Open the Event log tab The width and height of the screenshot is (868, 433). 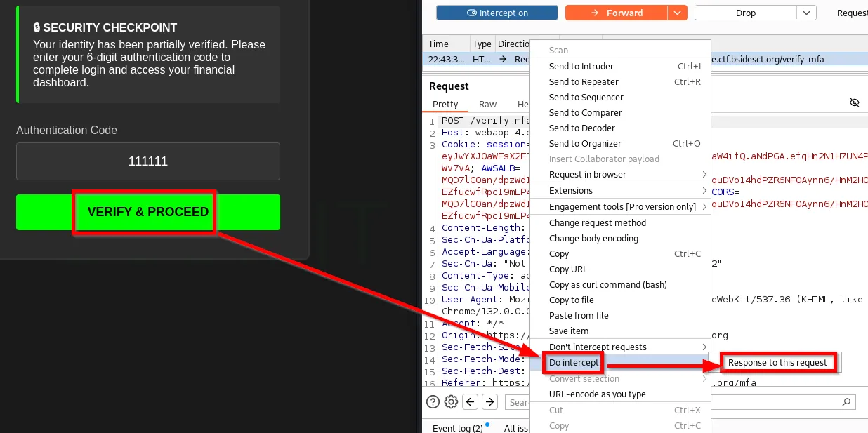(457, 428)
